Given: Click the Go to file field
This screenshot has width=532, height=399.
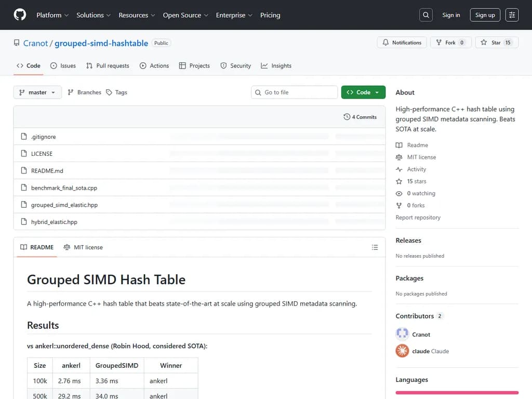Looking at the screenshot, I should click(294, 91).
